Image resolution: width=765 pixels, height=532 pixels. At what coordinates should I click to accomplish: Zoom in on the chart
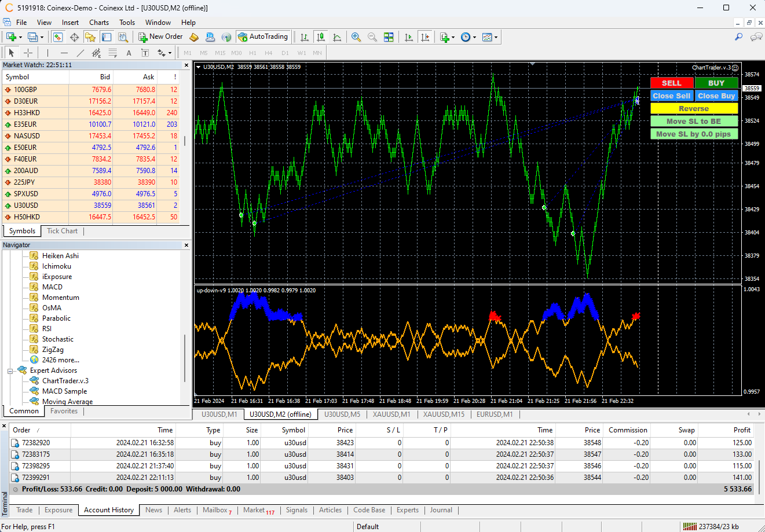(x=356, y=37)
